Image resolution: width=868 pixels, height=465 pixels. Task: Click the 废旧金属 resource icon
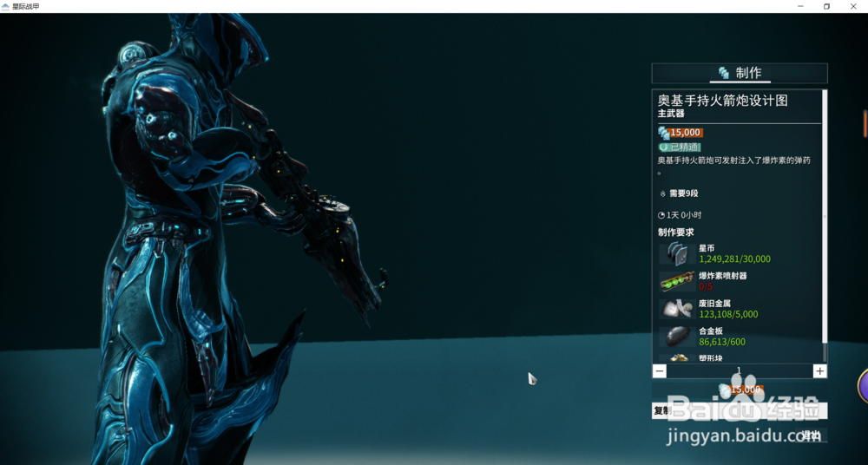point(677,309)
